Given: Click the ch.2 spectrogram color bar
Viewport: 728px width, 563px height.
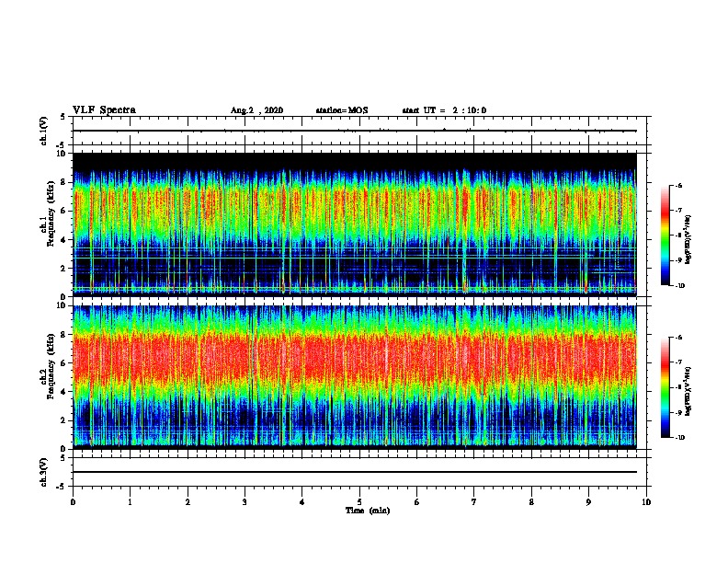Looking at the screenshot, I should (665, 387).
